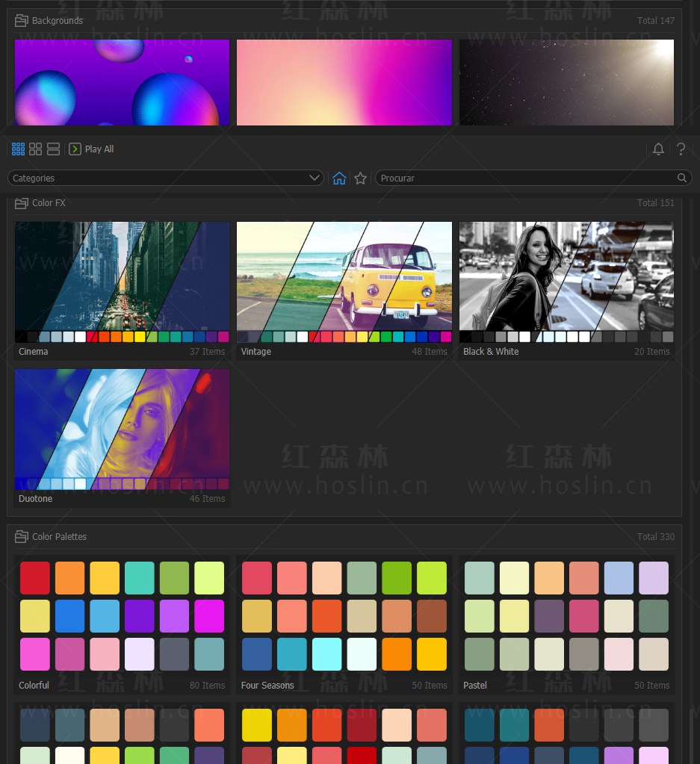Switch to medium grid view

[x=36, y=149]
